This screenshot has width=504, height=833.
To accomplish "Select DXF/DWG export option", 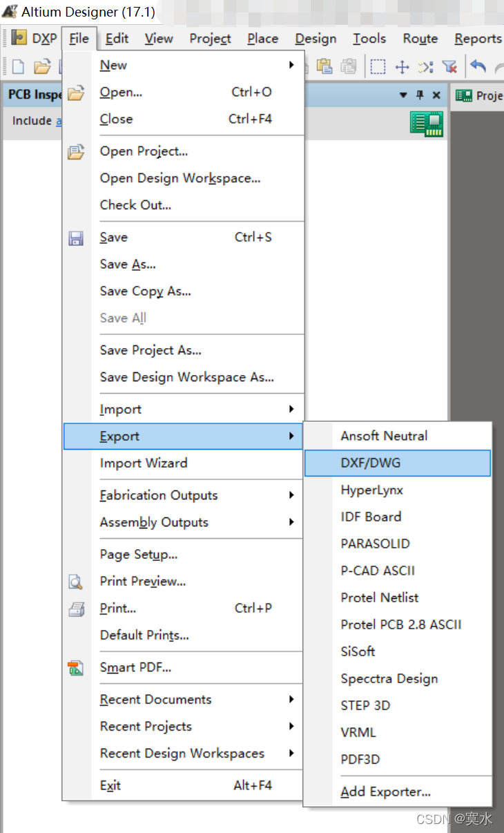I will [x=398, y=463].
